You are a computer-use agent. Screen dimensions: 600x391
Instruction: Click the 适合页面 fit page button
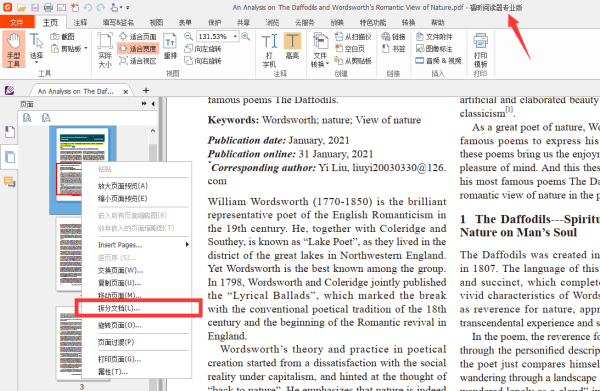pyautogui.click(x=138, y=37)
